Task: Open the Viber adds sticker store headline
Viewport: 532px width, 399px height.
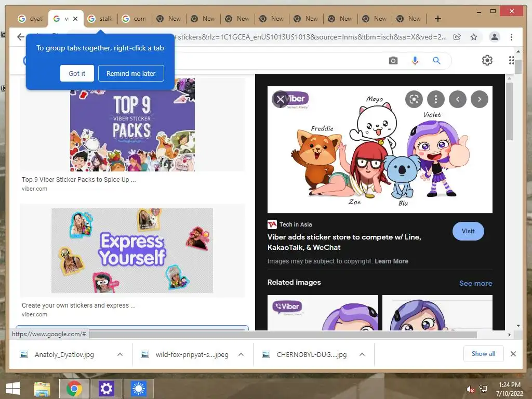Action: [344, 242]
